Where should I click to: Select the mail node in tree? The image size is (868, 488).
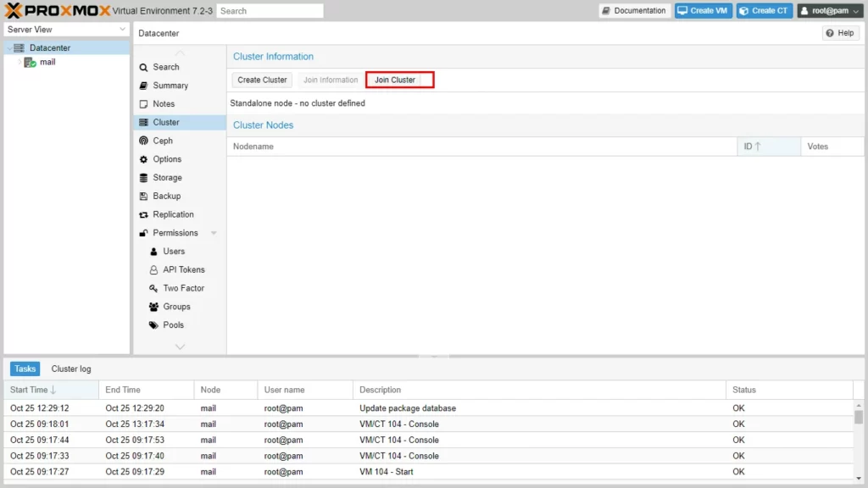click(47, 62)
